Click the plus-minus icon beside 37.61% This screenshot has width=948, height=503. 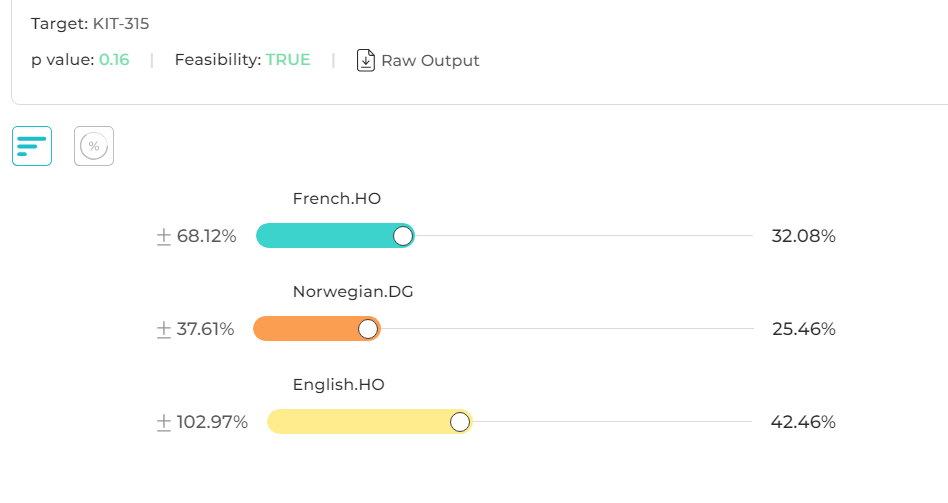click(164, 329)
